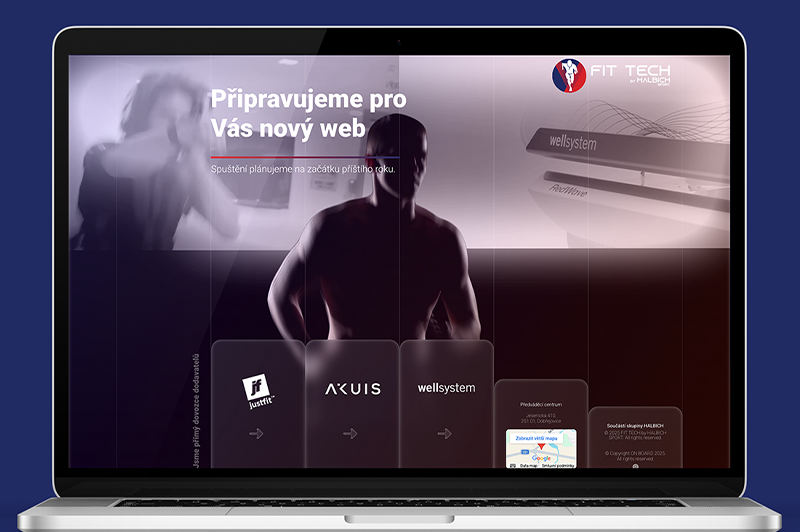The height and width of the screenshot is (532, 800).
Task: Click the red location pin on the map
Action: click(x=541, y=447)
